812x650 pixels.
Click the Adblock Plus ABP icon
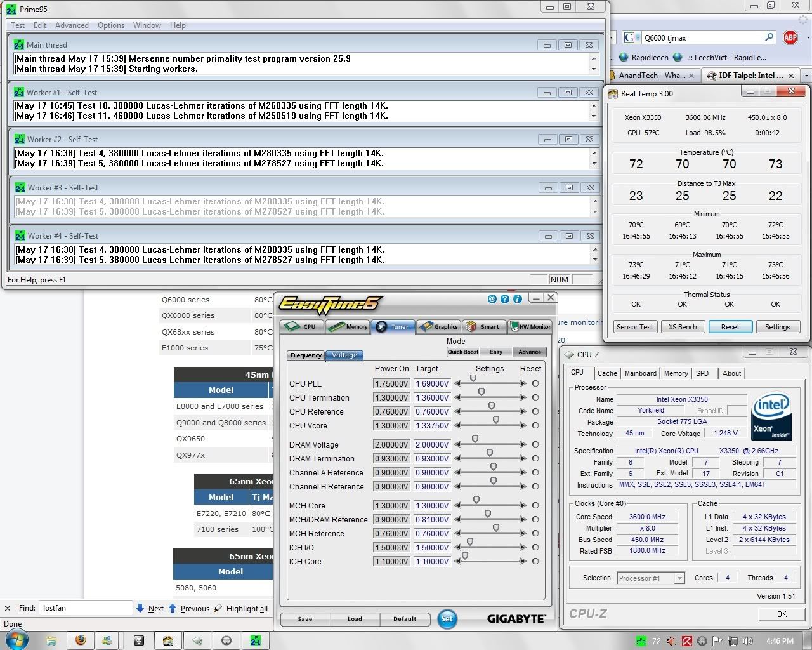pyautogui.click(x=790, y=37)
